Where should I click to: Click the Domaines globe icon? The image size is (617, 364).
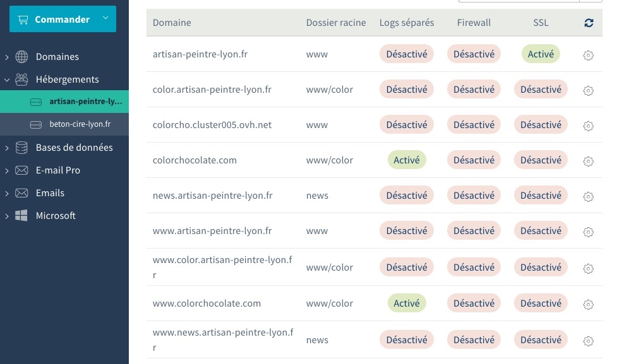[x=21, y=57]
